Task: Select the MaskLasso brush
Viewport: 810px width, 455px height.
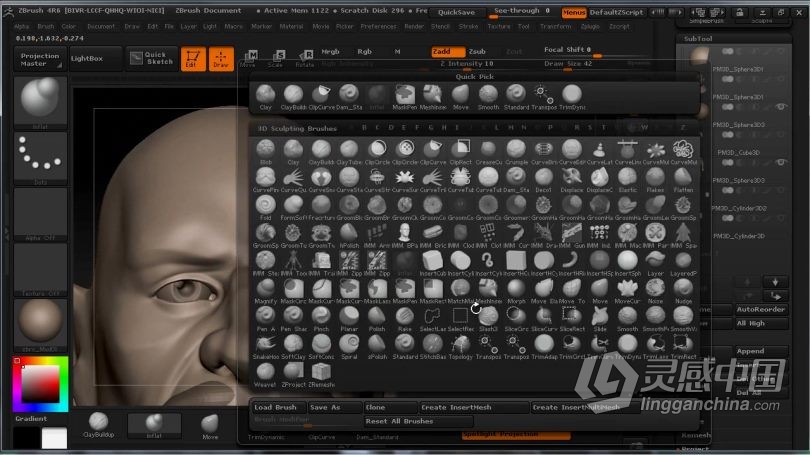Action: click(377, 292)
